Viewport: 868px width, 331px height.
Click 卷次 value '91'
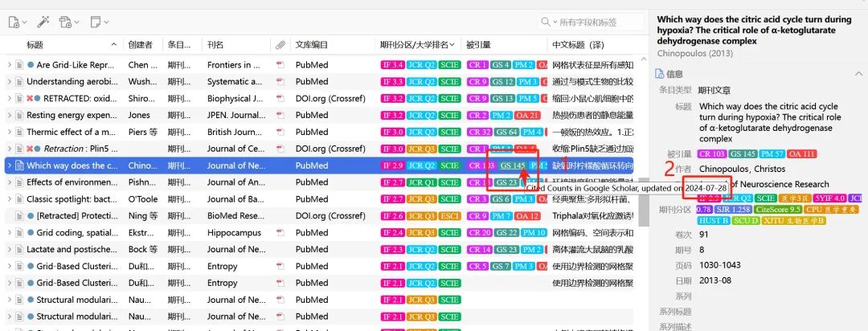point(703,235)
